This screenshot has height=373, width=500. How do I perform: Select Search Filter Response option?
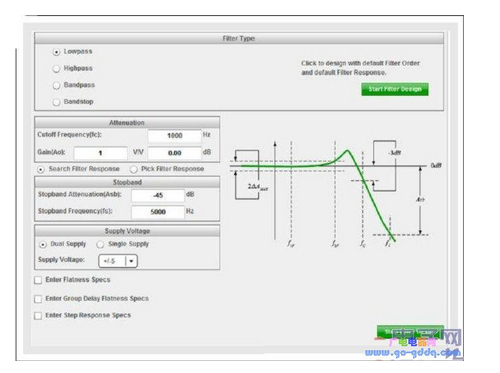point(41,170)
